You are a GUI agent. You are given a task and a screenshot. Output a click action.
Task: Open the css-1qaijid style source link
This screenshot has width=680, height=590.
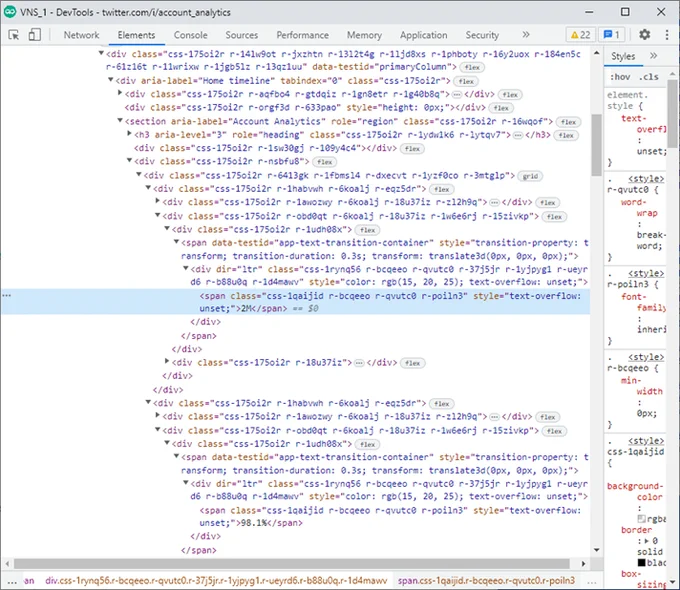click(646, 440)
